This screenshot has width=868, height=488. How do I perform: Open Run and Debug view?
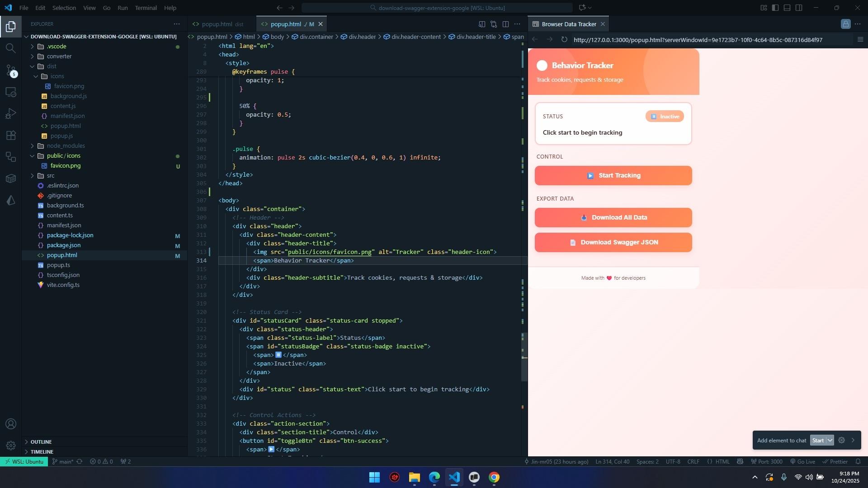pos(11,113)
